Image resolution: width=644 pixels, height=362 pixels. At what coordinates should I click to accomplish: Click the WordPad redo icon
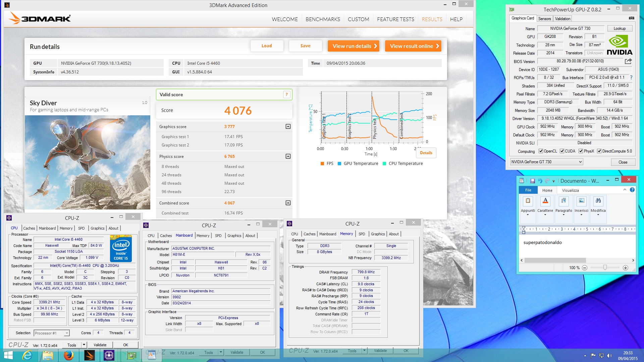[x=547, y=181]
